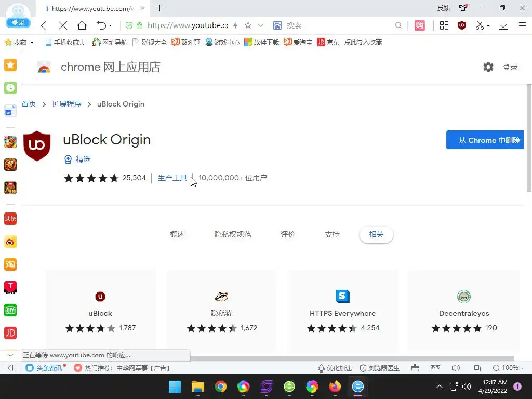Select the 相关 tab
This screenshot has width=532, height=399.
(376, 234)
